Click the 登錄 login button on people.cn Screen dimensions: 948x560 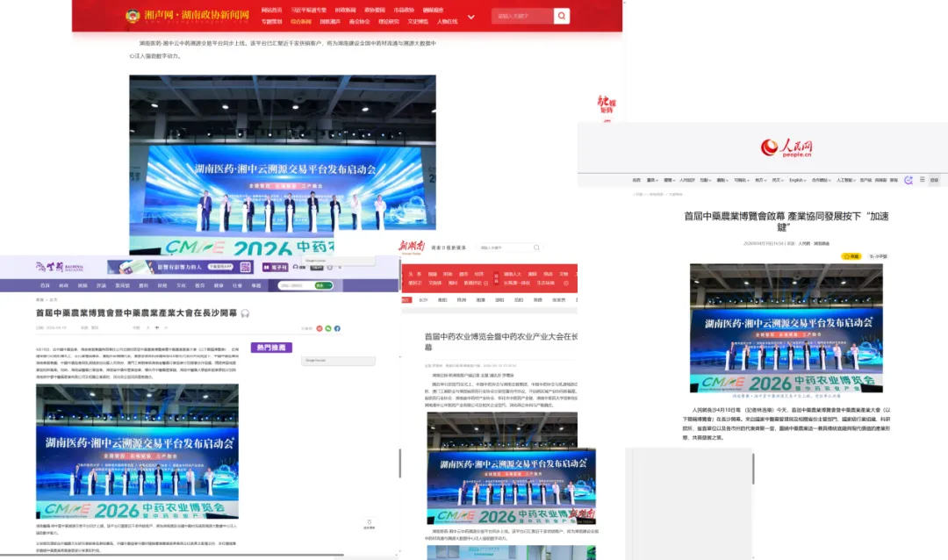point(934,180)
